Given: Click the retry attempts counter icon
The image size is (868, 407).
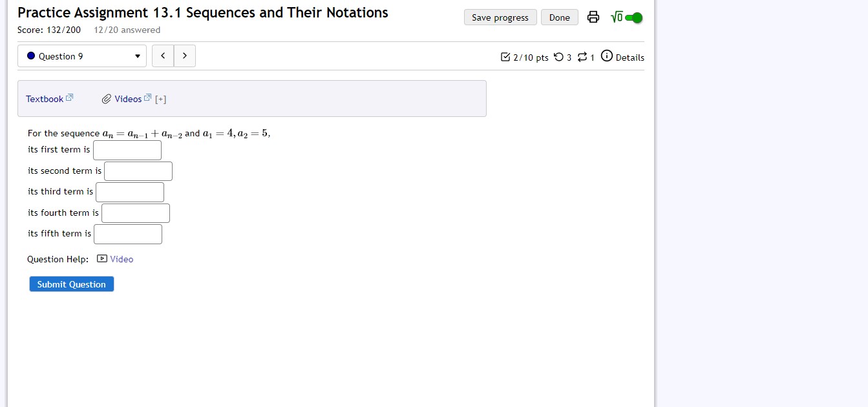Looking at the screenshot, I should click(x=560, y=57).
